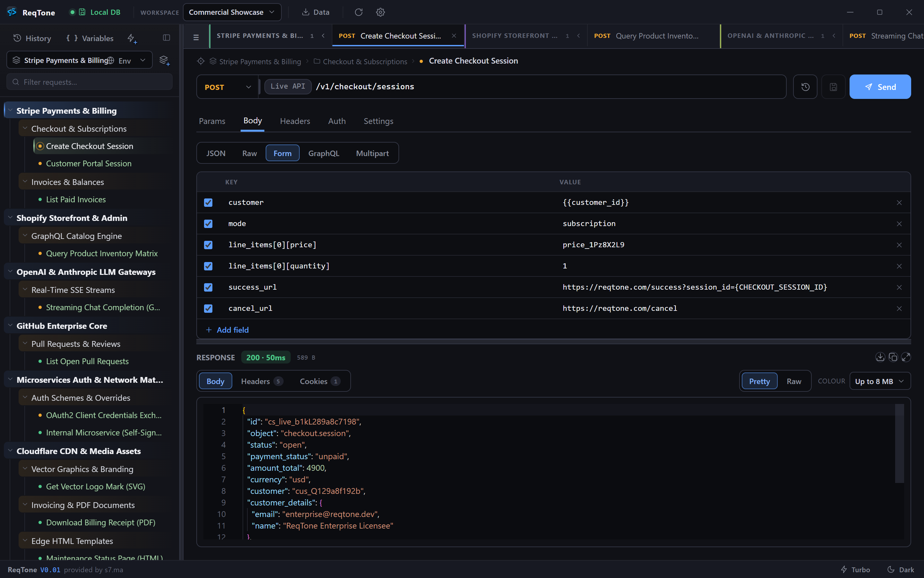Collapse the Stripe Payments tab group arrow

323,36
